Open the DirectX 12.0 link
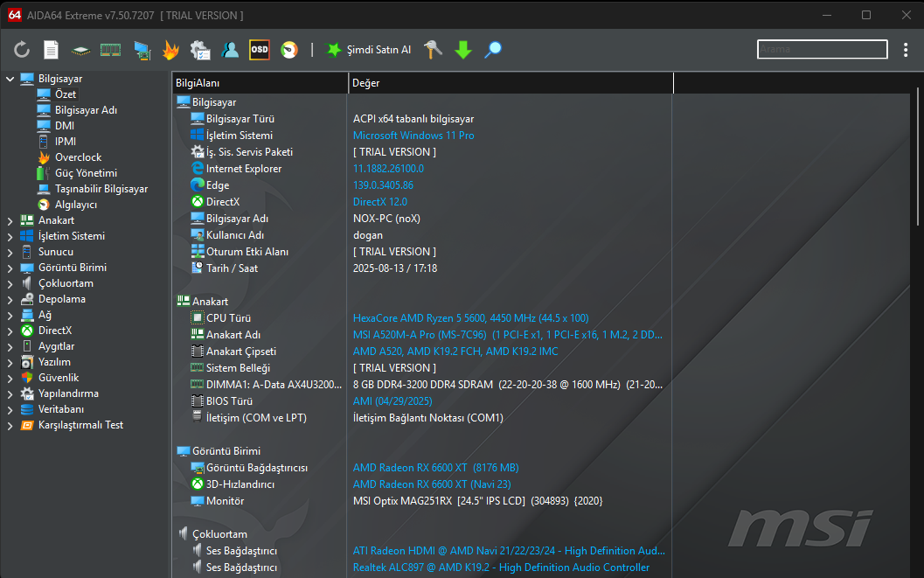 tap(380, 201)
